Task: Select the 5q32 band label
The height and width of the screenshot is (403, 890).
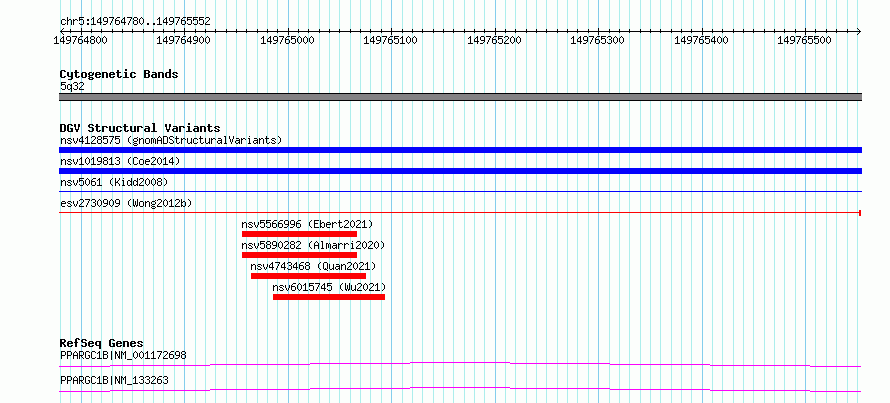Action: 72,86
